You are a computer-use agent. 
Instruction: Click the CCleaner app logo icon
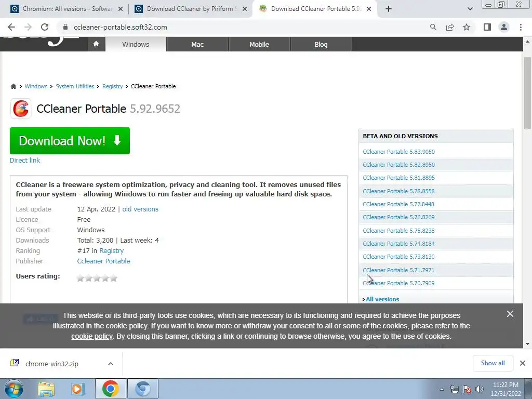click(21, 109)
